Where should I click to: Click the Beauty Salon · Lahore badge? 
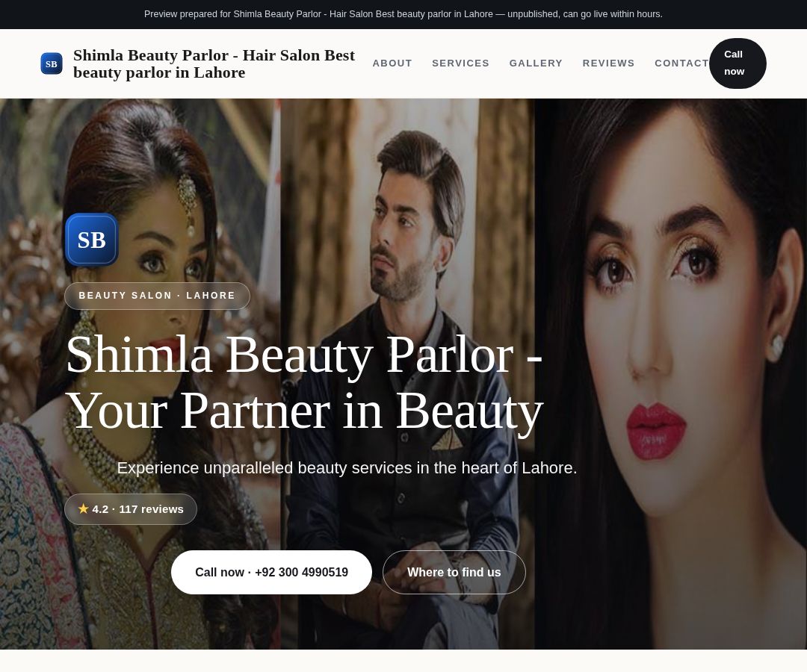coord(157,296)
